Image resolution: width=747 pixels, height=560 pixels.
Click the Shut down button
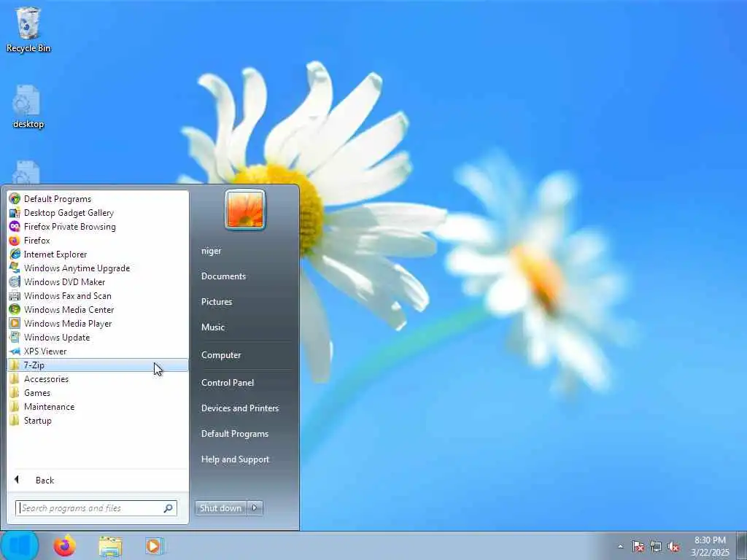[x=220, y=508]
